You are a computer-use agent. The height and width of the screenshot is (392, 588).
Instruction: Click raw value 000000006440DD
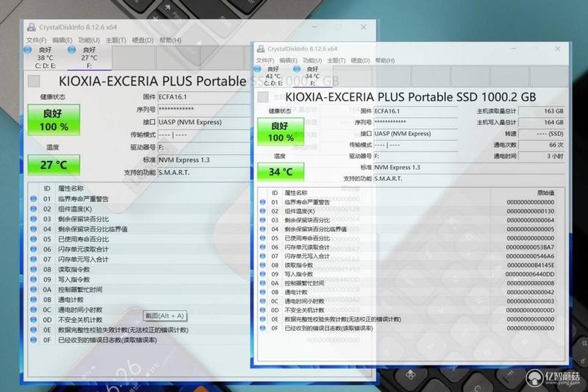pyautogui.click(x=530, y=274)
